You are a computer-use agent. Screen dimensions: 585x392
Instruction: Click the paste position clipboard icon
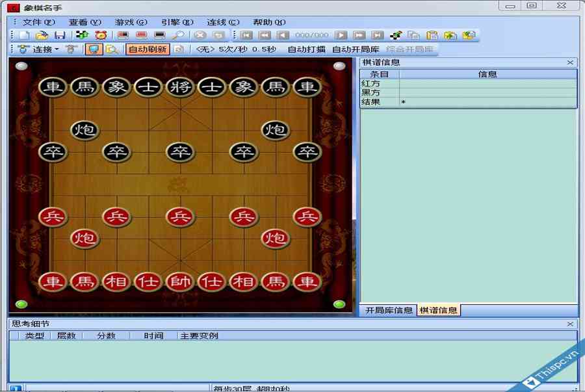coord(432,36)
